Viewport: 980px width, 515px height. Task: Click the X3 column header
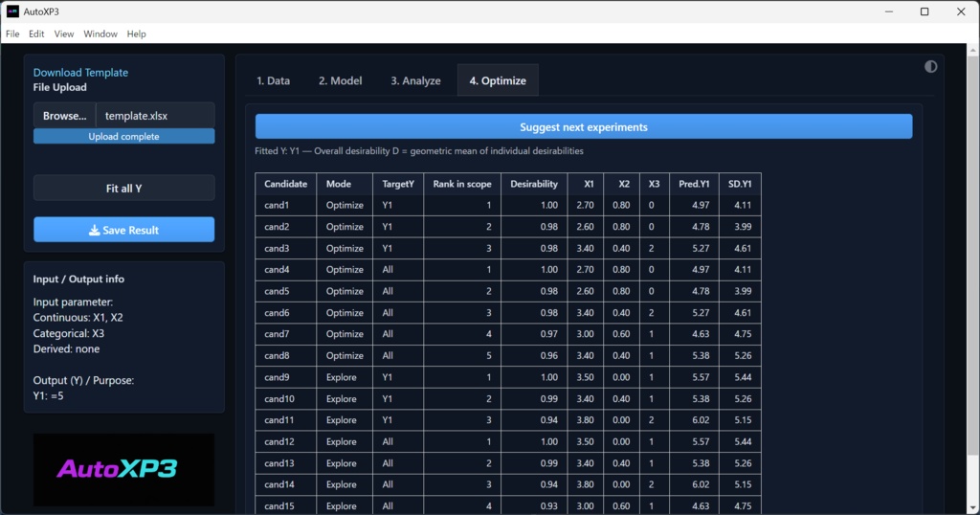click(x=654, y=184)
